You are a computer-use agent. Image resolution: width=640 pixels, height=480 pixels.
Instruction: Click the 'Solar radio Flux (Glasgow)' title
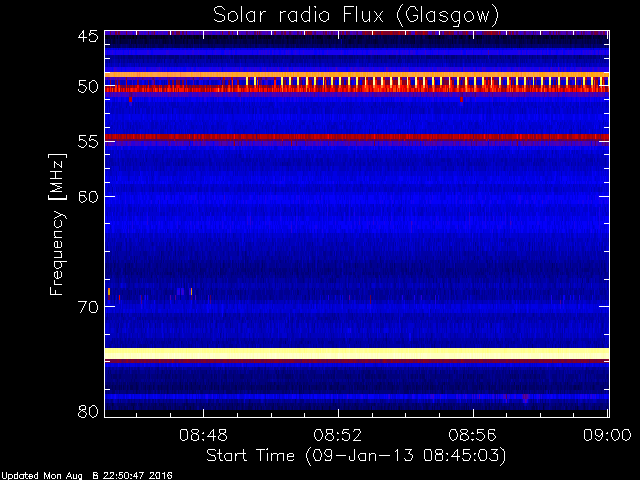tap(356, 15)
